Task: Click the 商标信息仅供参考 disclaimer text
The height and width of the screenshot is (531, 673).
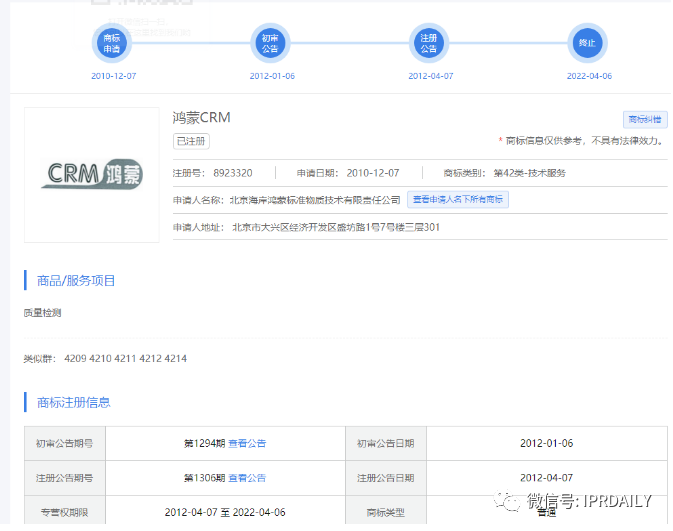Action: tap(581, 141)
